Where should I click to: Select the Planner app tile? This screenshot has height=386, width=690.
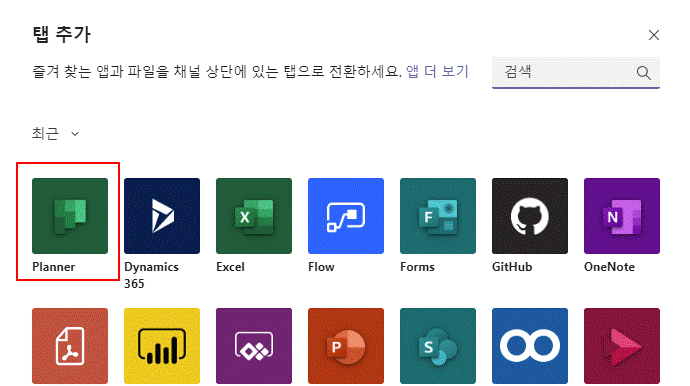coord(70,216)
